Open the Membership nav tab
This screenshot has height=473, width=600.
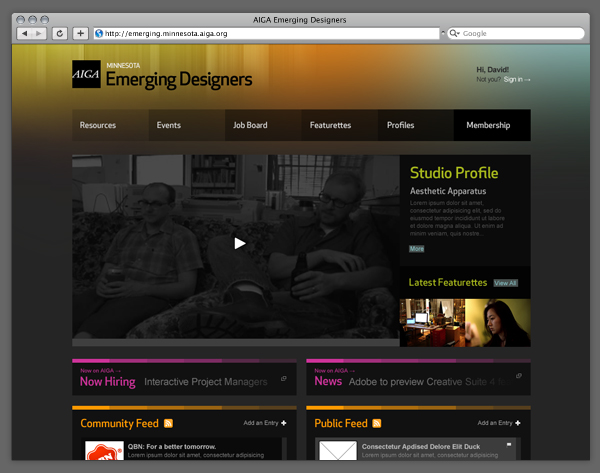(x=492, y=125)
